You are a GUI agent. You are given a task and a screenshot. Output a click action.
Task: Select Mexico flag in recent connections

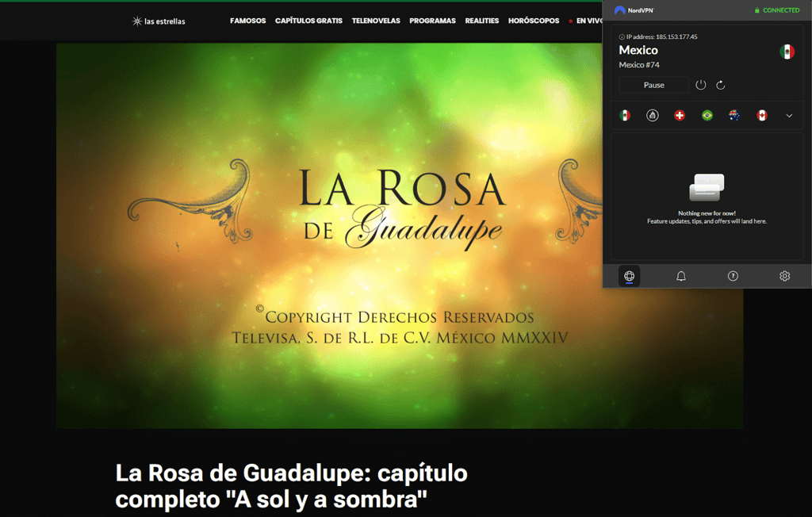click(x=625, y=115)
